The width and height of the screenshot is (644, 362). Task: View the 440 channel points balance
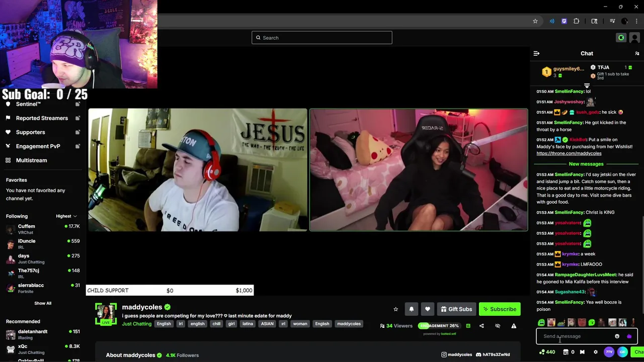[547, 352]
